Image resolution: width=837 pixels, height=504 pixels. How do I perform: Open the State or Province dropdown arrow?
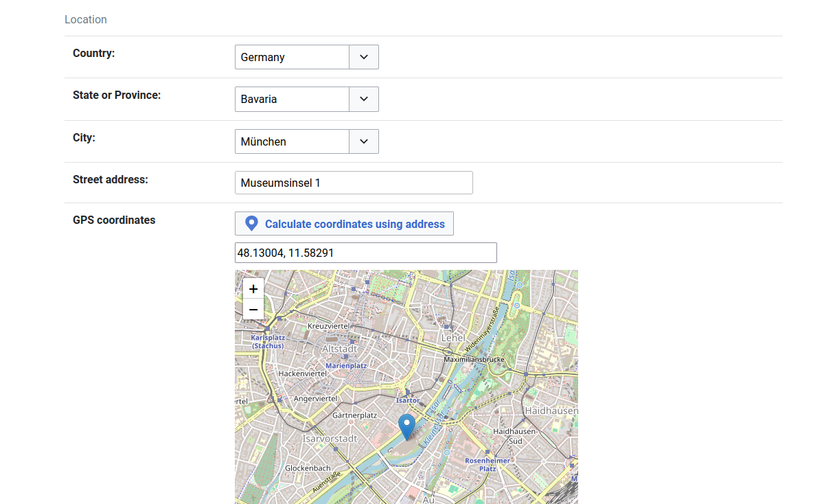click(364, 99)
